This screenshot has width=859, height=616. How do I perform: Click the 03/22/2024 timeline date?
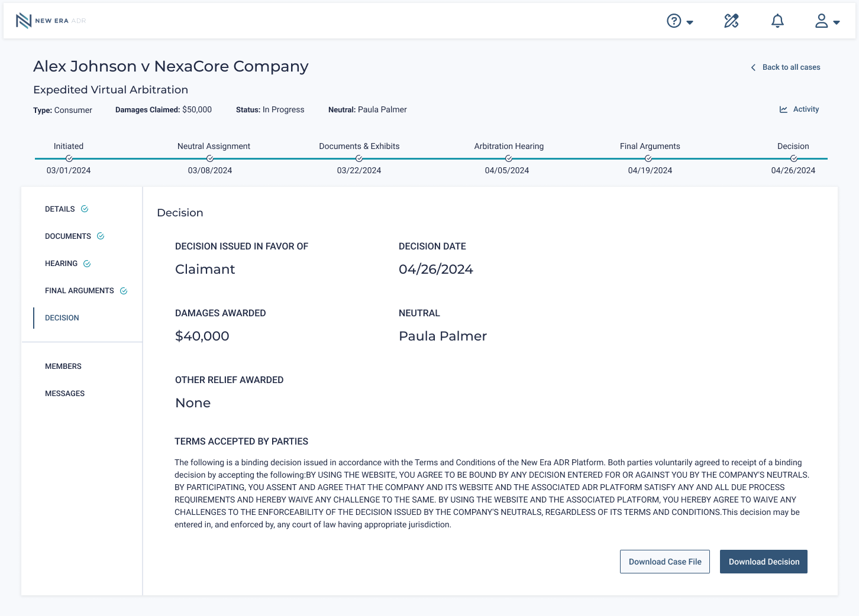pyautogui.click(x=359, y=170)
